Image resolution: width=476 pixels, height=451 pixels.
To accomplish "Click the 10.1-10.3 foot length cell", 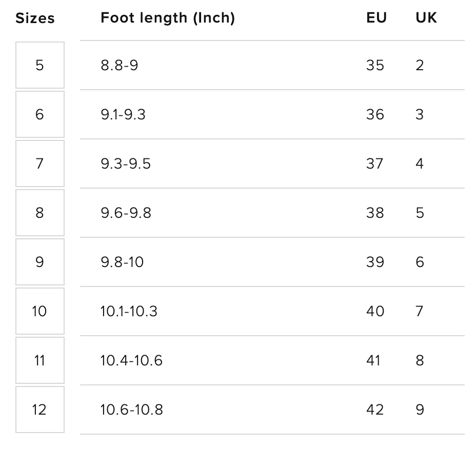I will pos(129,311).
